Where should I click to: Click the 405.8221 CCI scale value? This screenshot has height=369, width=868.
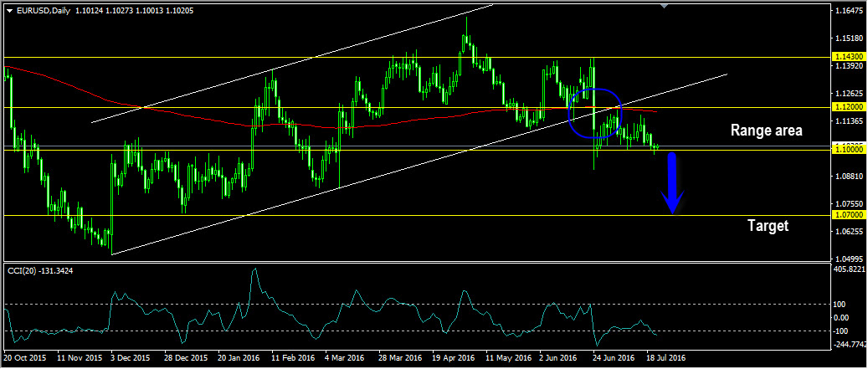(x=850, y=269)
